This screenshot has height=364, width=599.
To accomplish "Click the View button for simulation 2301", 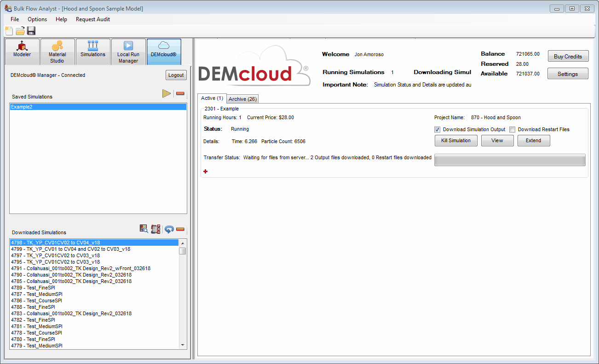I will [497, 140].
